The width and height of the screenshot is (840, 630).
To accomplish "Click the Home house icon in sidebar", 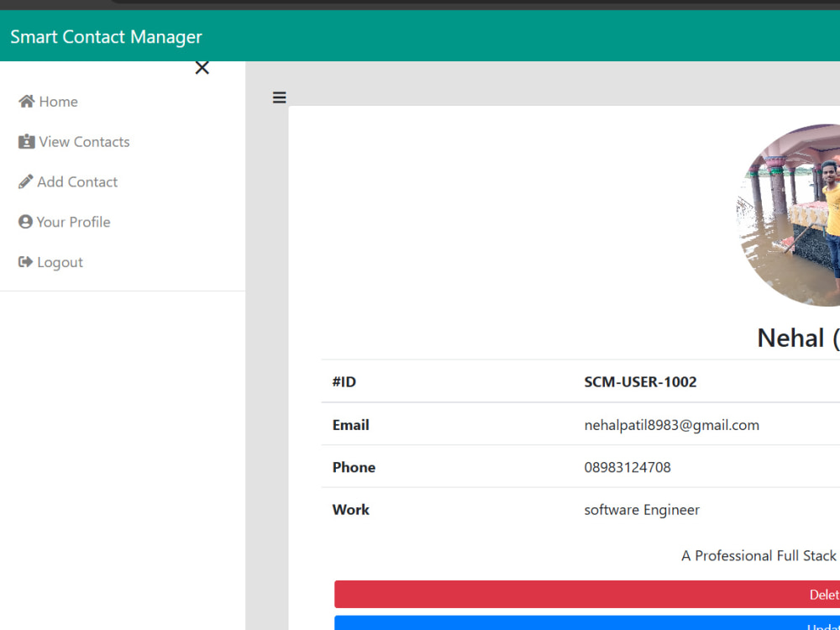I will tap(26, 102).
